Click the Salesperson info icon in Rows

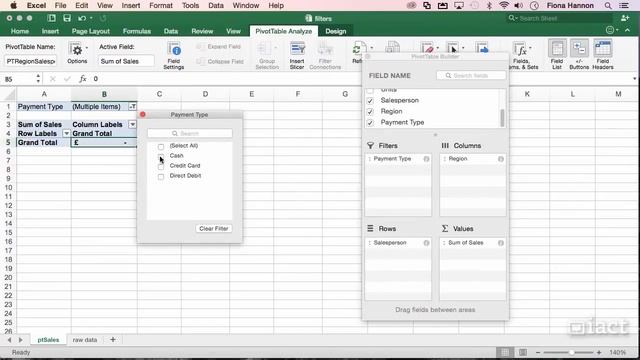(x=426, y=243)
